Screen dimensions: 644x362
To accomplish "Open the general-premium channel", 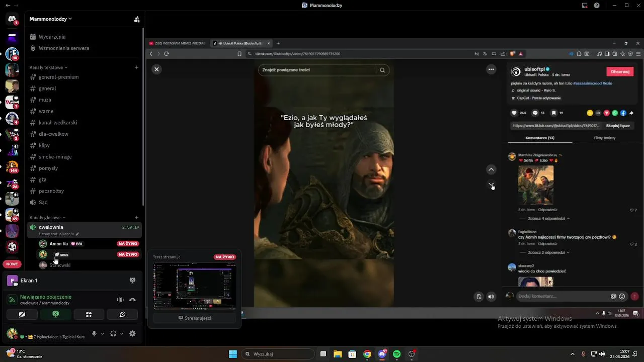I will click(58, 77).
